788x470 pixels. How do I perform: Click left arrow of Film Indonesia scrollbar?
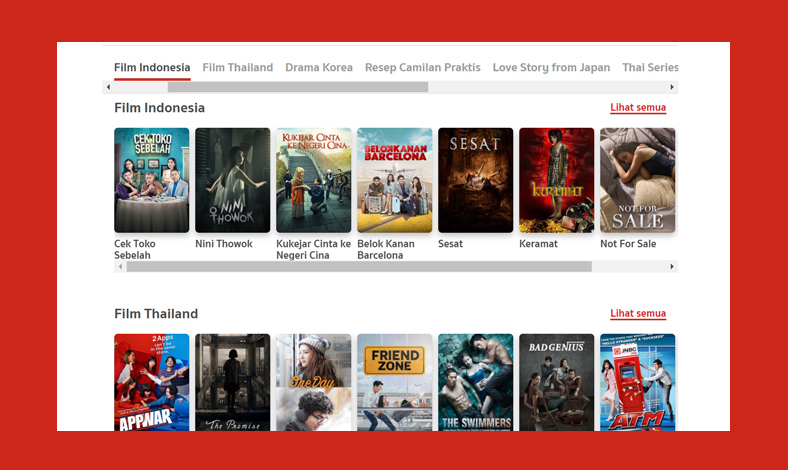tap(120, 266)
